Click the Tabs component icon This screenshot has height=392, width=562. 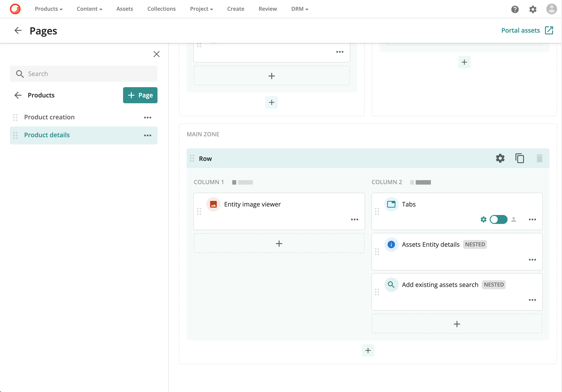coord(391,204)
